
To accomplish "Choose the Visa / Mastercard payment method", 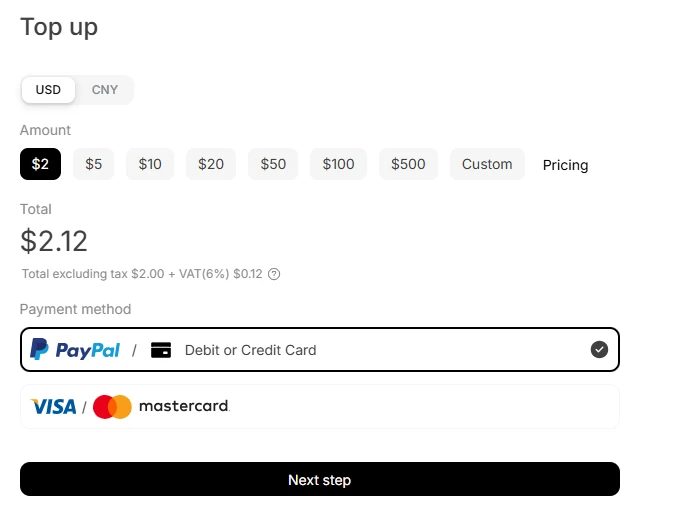I will point(320,407).
